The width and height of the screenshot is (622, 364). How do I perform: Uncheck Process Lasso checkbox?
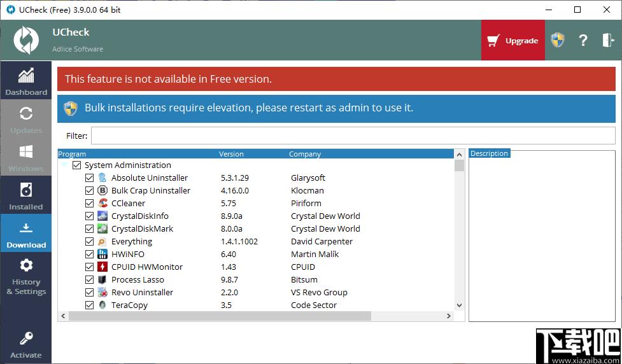[89, 279]
